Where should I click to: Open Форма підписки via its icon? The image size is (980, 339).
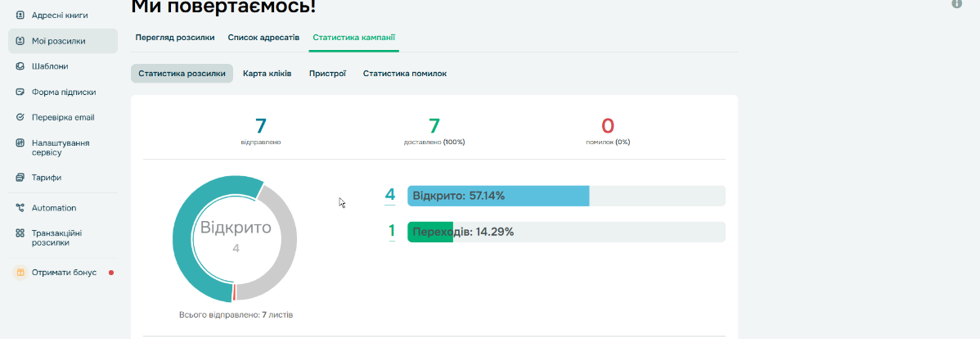click(20, 92)
